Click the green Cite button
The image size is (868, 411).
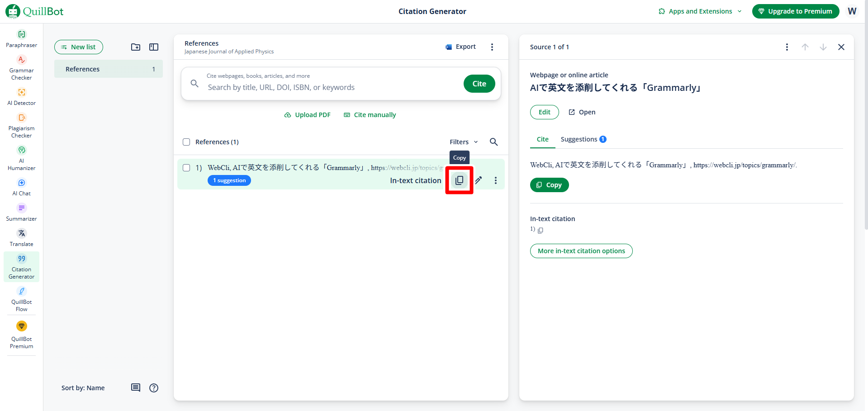click(479, 84)
